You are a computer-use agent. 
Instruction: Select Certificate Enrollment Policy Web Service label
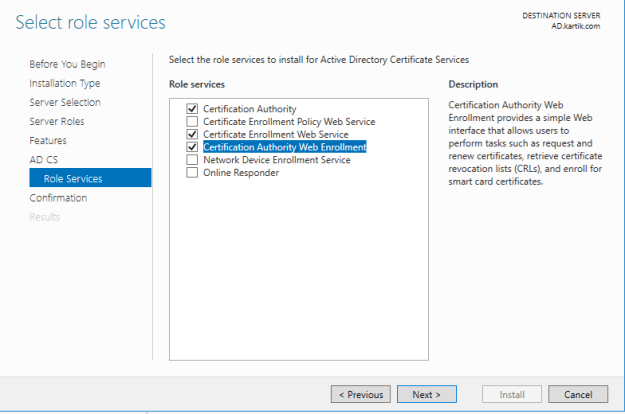pos(289,122)
